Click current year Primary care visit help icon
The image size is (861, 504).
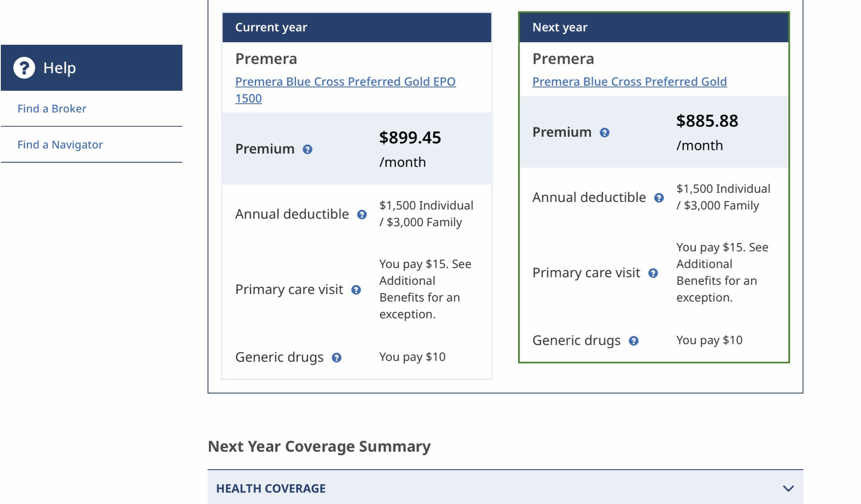(356, 290)
